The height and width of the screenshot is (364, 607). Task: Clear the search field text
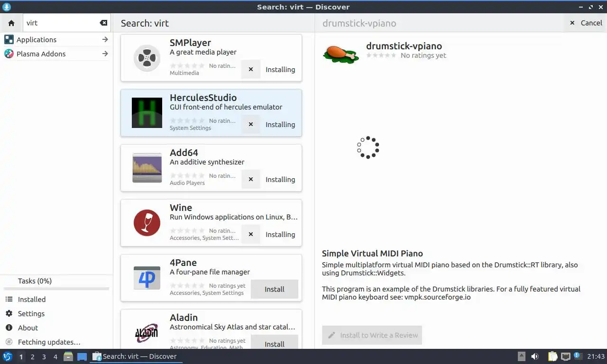tap(103, 23)
